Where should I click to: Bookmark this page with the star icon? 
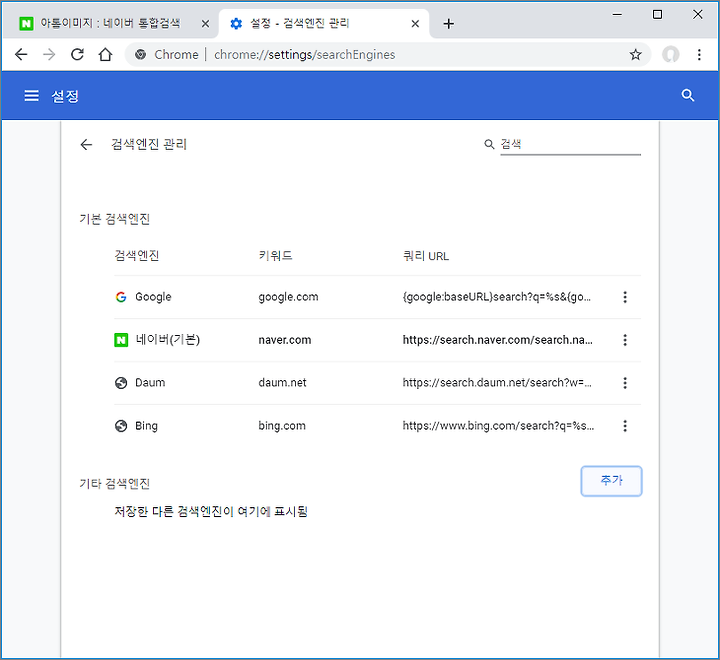pyautogui.click(x=636, y=55)
